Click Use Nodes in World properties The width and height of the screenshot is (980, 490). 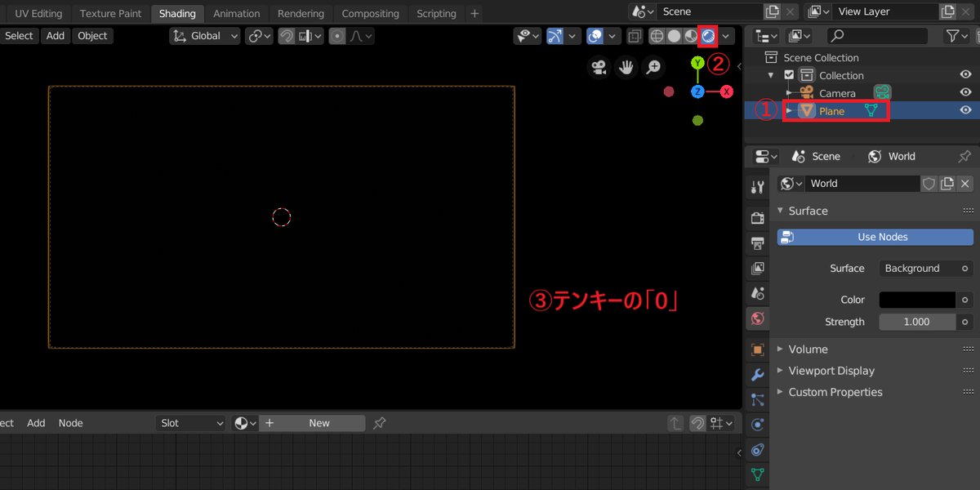tap(874, 236)
